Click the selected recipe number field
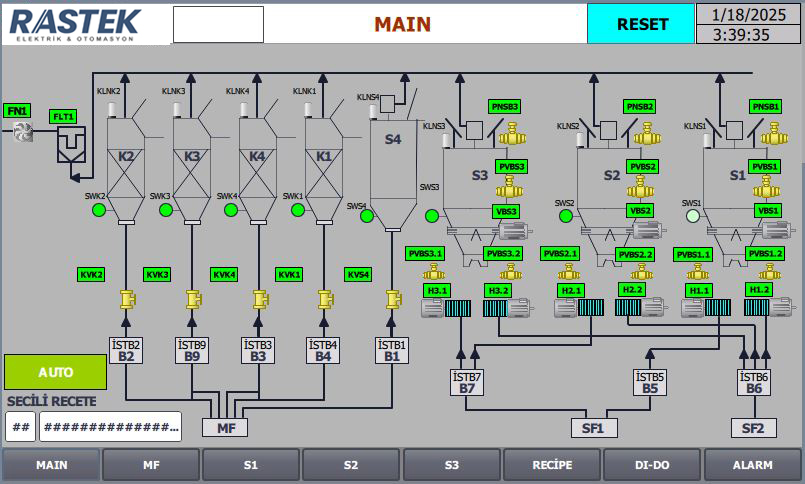 19,427
